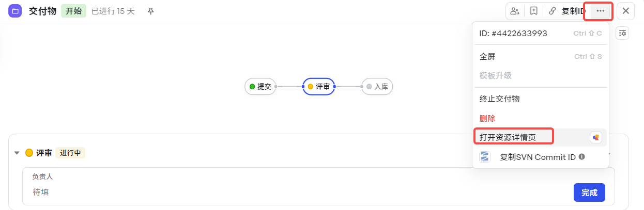Collapse the 评审 section triangle
The image size is (644, 210).
point(17,153)
